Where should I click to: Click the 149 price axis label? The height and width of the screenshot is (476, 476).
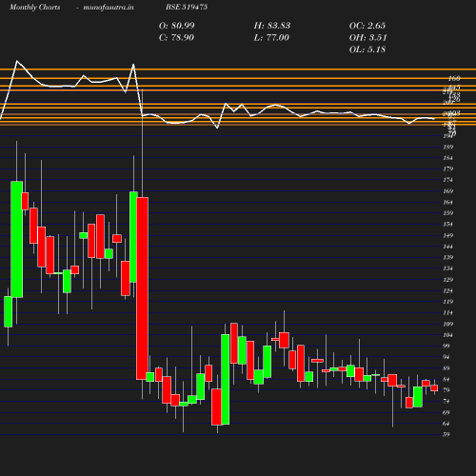click(448, 235)
